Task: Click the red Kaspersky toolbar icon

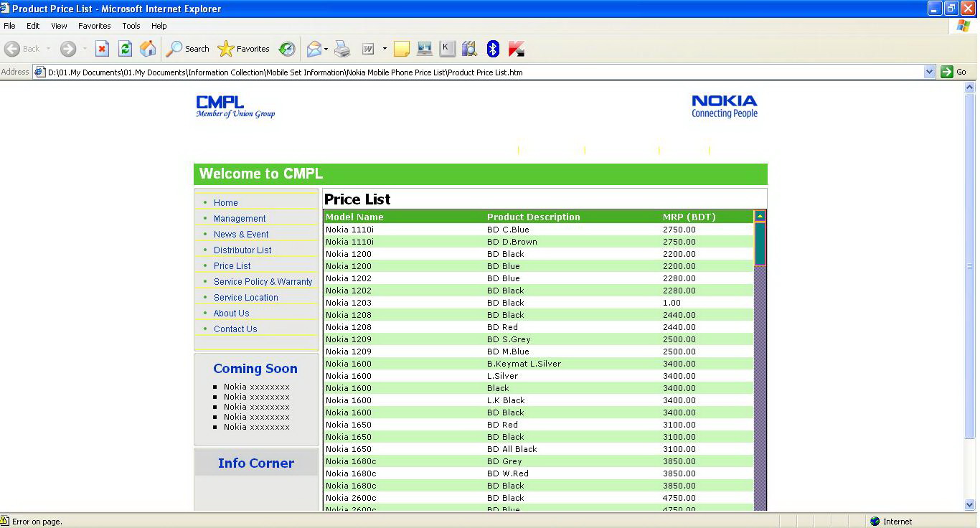Action: [x=516, y=49]
